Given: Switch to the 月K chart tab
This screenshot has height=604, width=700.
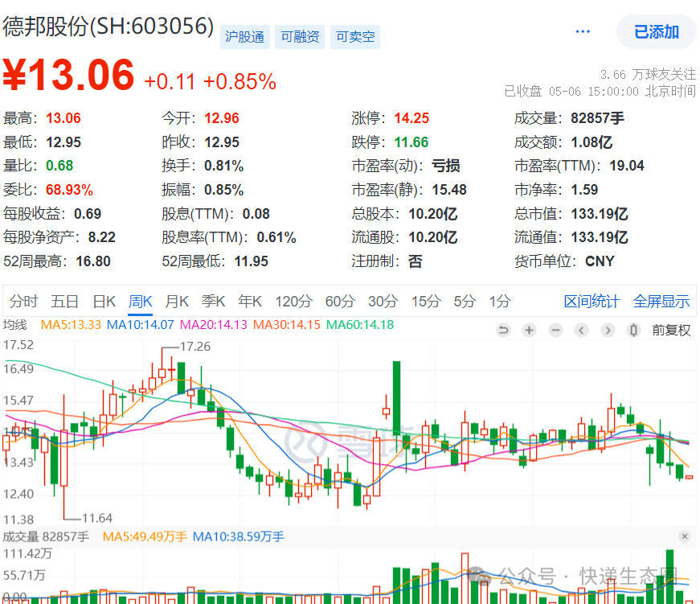Looking at the screenshot, I should [178, 302].
